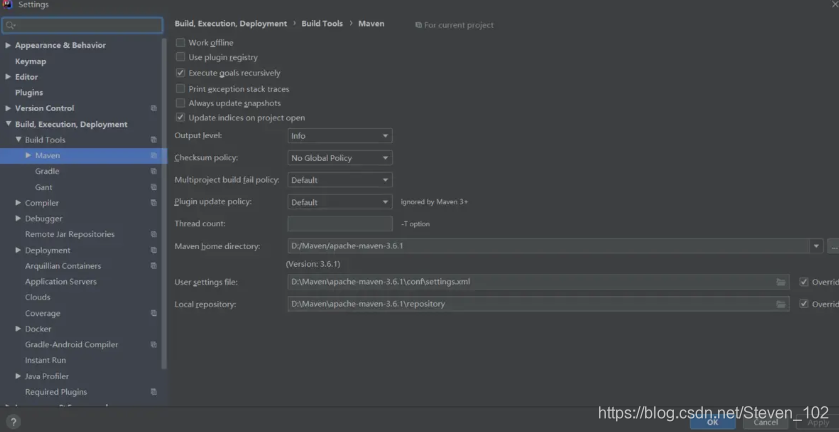The image size is (839, 432).
Task: Open Maven home directory dropdown arrow
Action: 816,246
